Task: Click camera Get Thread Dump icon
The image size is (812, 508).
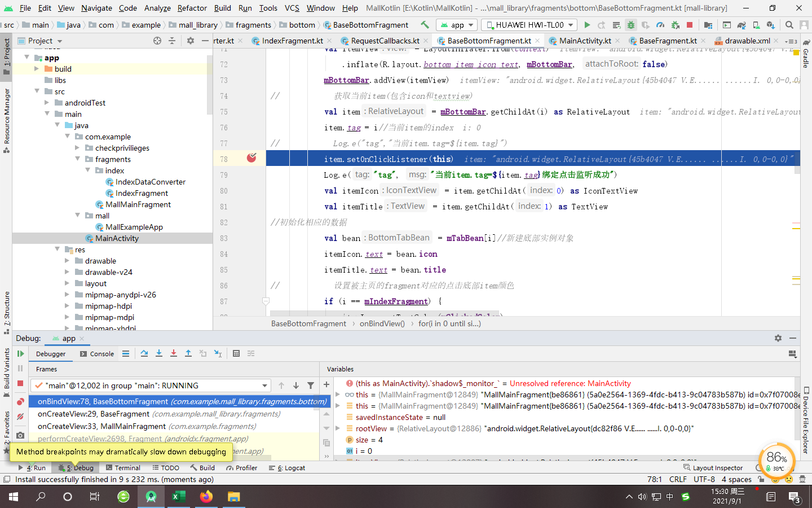Action: coord(20,435)
